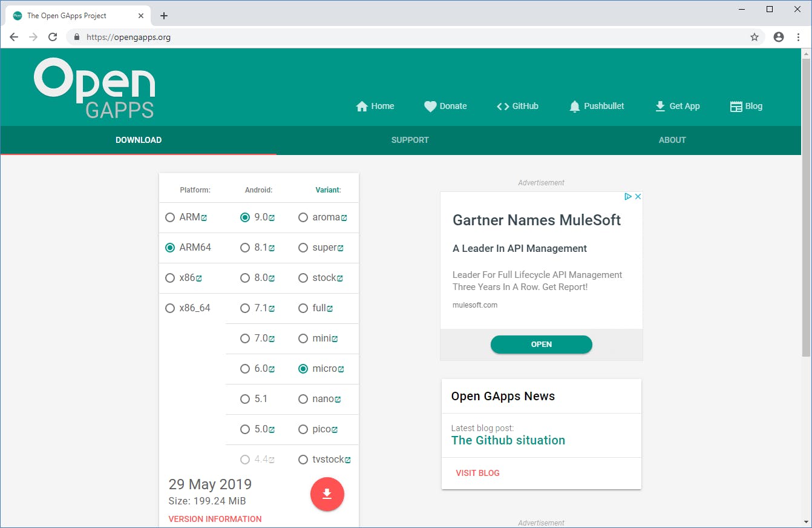Image resolution: width=812 pixels, height=528 pixels.
Task: Open the external link icon next to 7.1
Action: click(272, 309)
